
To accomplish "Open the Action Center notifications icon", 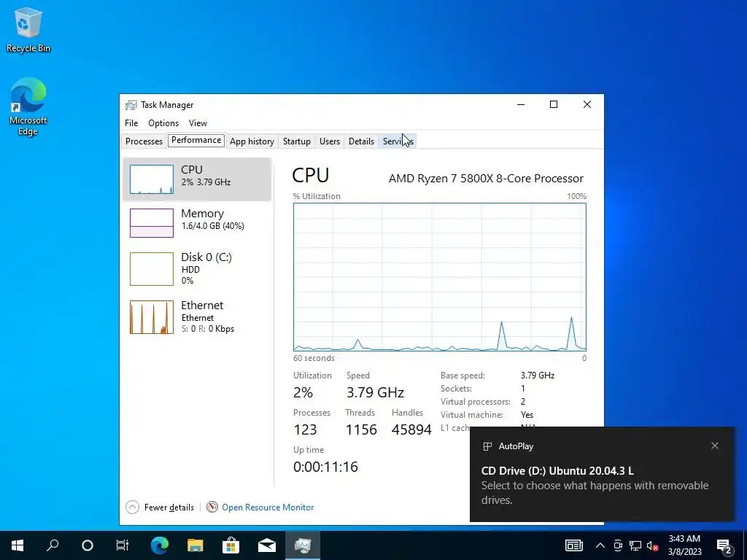I will [724, 545].
